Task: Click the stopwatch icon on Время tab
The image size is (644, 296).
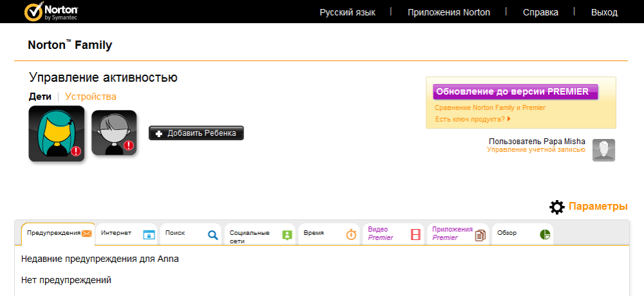Action: click(351, 234)
